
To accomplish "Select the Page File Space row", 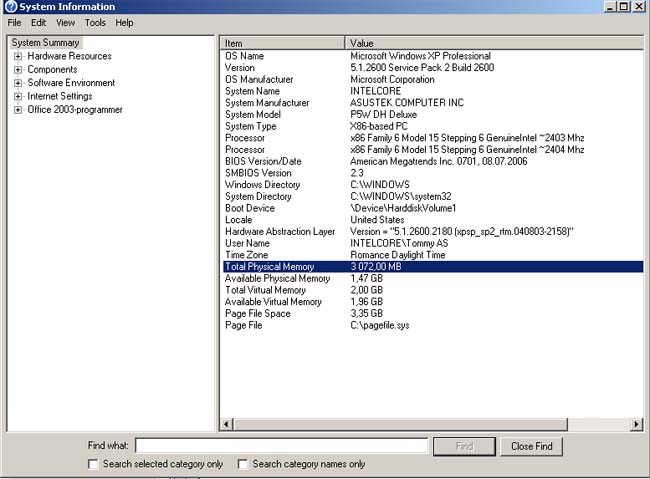I will pyautogui.click(x=433, y=314).
